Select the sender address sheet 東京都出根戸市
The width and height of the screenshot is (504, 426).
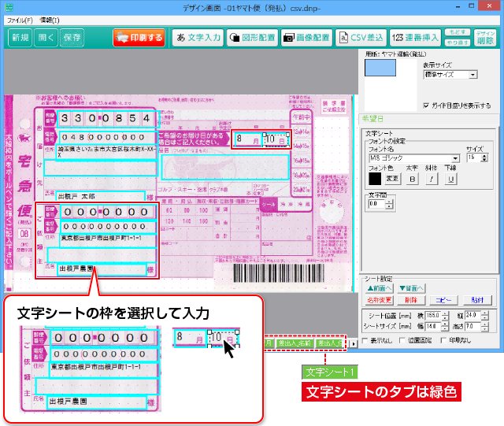(109, 242)
